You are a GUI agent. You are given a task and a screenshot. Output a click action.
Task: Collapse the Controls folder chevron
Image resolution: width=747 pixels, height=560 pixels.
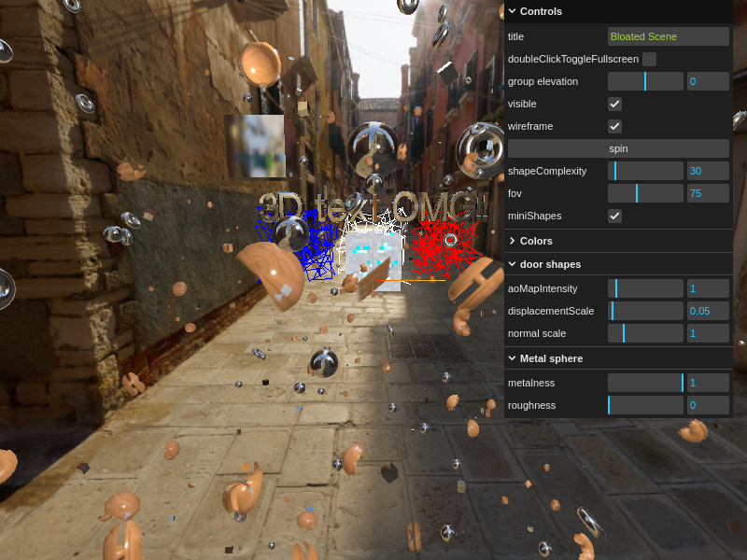pyautogui.click(x=513, y=11)
